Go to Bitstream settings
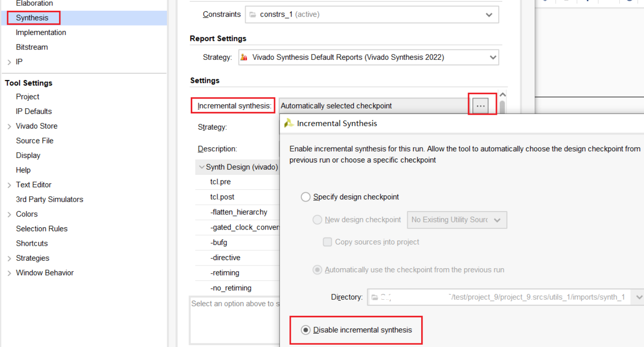 [x=32, y=47]
